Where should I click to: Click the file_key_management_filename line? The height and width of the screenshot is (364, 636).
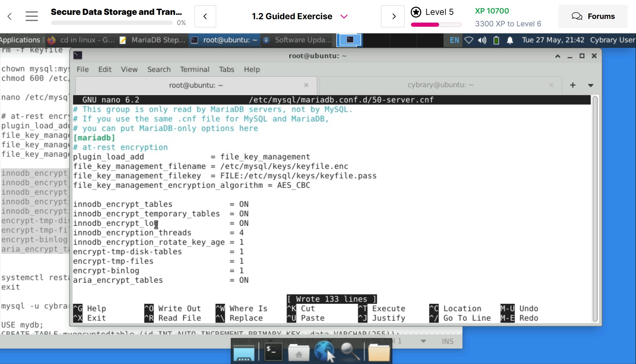tap(210, 166)
